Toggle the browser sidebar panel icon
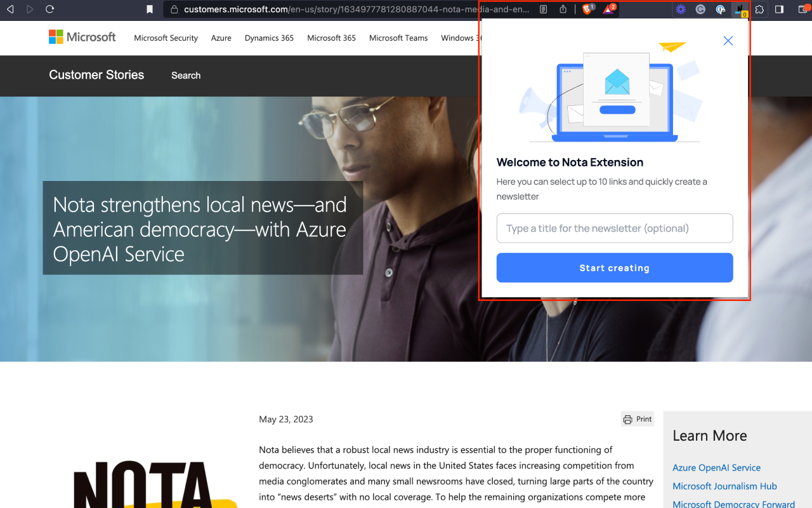Image resolution: width=812 pixels, height=508 pixels. point(780,10)
